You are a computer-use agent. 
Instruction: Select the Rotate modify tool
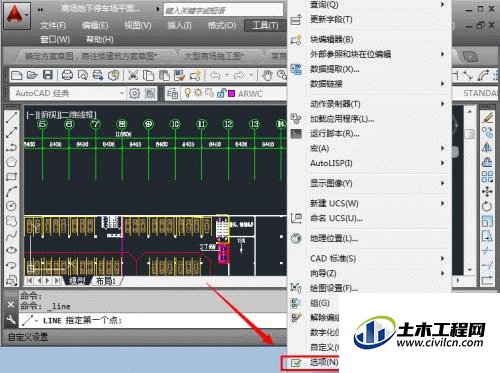click(487, 206)
